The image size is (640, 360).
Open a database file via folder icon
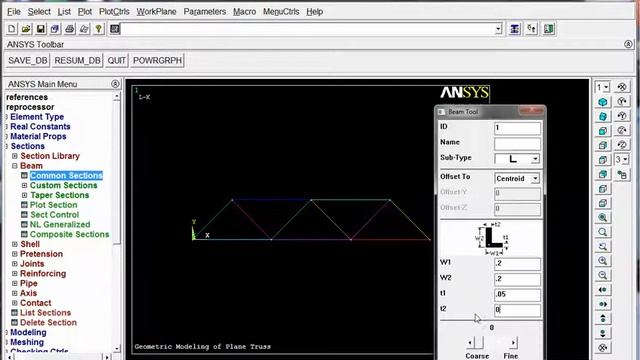26,29
